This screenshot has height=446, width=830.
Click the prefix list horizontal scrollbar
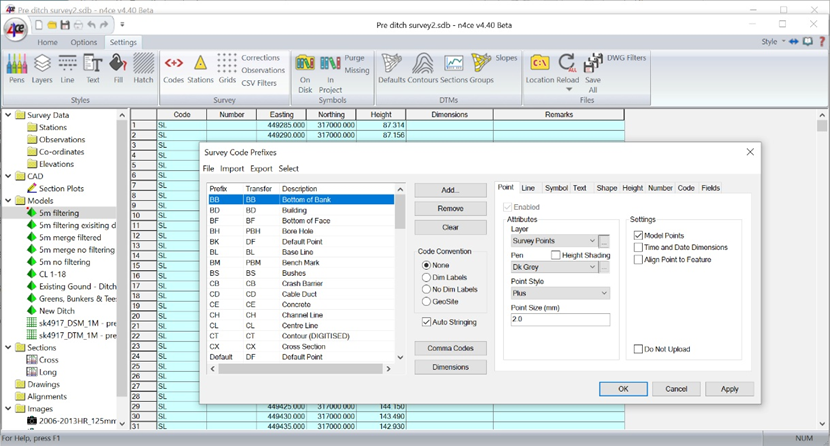tap(301, 369)
